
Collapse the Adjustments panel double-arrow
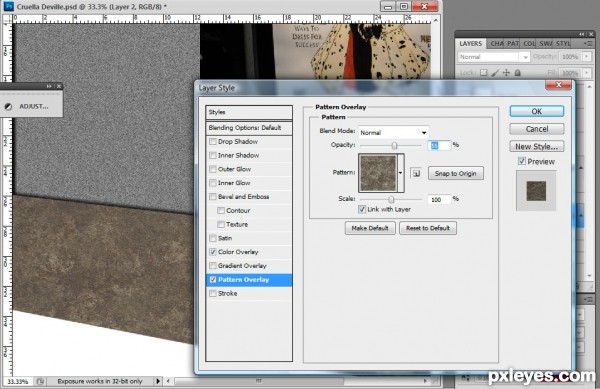49,86
